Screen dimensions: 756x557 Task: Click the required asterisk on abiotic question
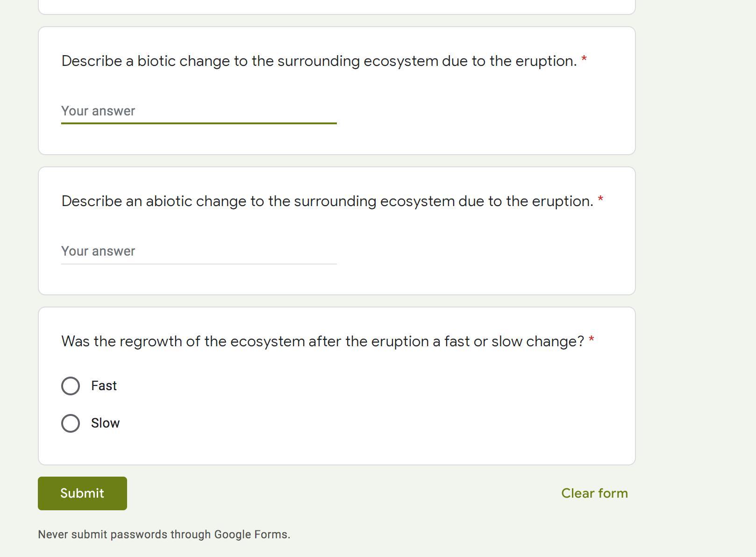coord(600,200)
